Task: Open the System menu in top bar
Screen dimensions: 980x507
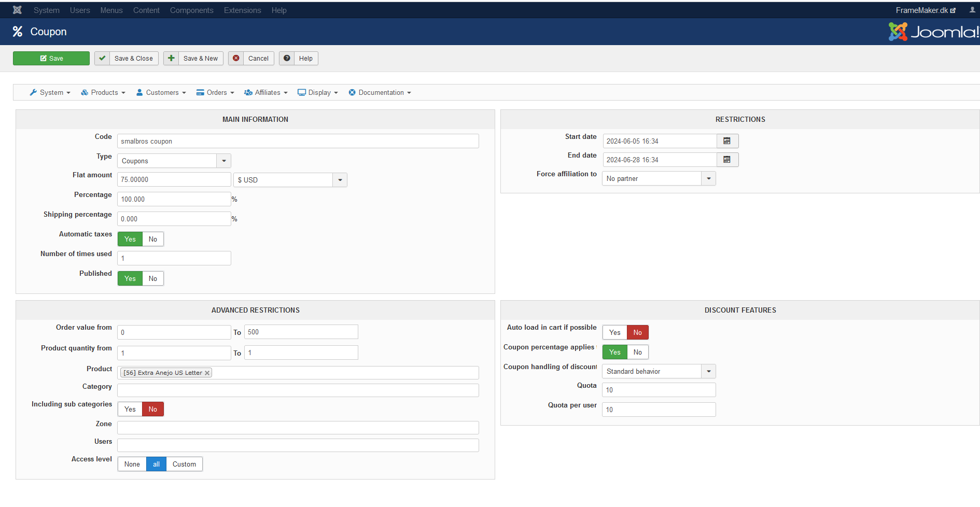Action: [x=47, y=10]
